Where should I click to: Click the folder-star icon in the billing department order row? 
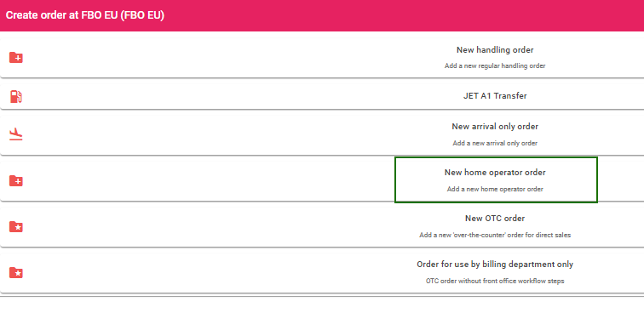click(16, 272)
